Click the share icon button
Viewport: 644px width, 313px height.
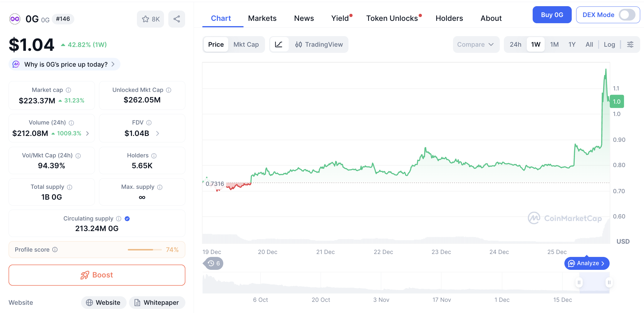click(177, 19)
